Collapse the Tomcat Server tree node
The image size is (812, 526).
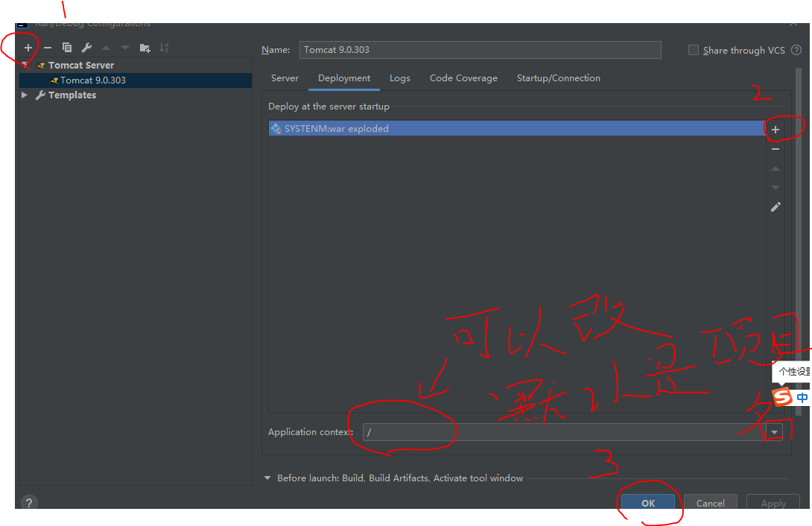point(25,66)
